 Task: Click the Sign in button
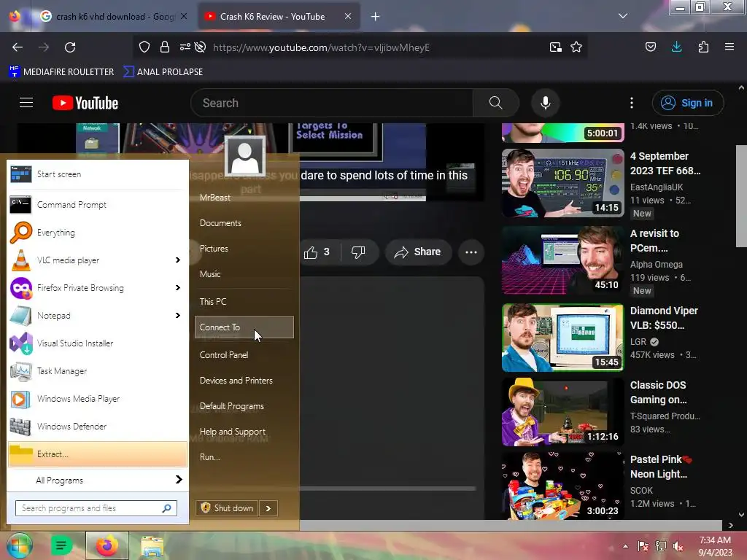(x=687, y=103)
